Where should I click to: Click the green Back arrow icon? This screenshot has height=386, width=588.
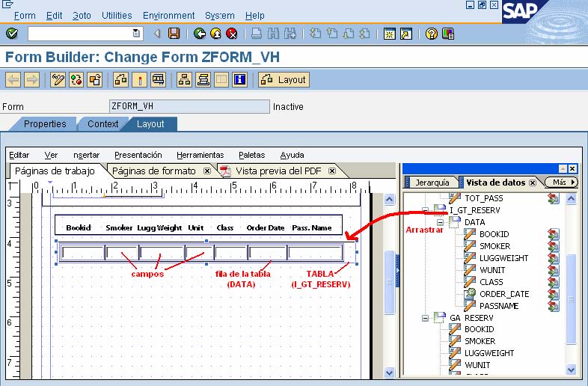[200, 34]
